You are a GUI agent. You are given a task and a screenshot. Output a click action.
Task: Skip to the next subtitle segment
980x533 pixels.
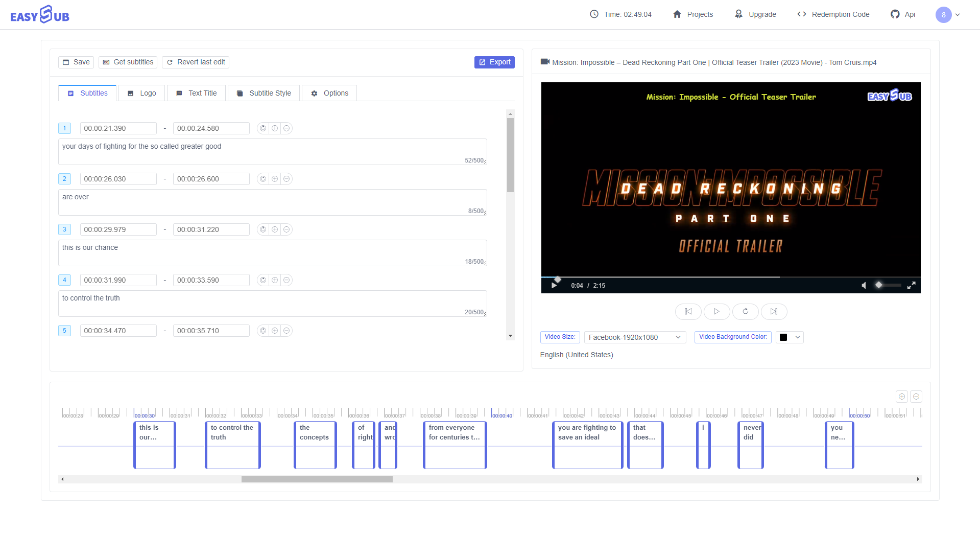[774, 311]
